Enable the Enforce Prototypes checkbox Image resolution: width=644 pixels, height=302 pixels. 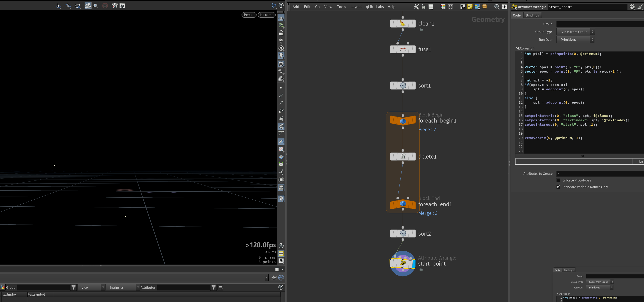point(558,180)
